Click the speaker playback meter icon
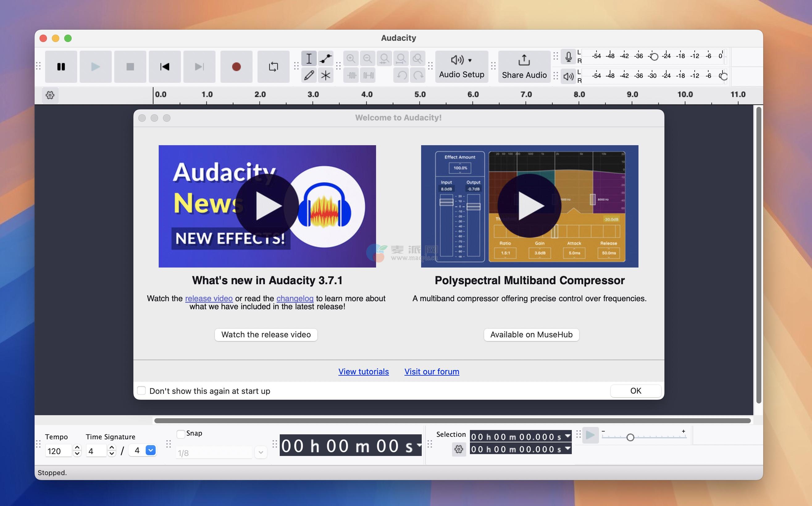The height and width of the screenshot is (506, 812). coord(568,77)
